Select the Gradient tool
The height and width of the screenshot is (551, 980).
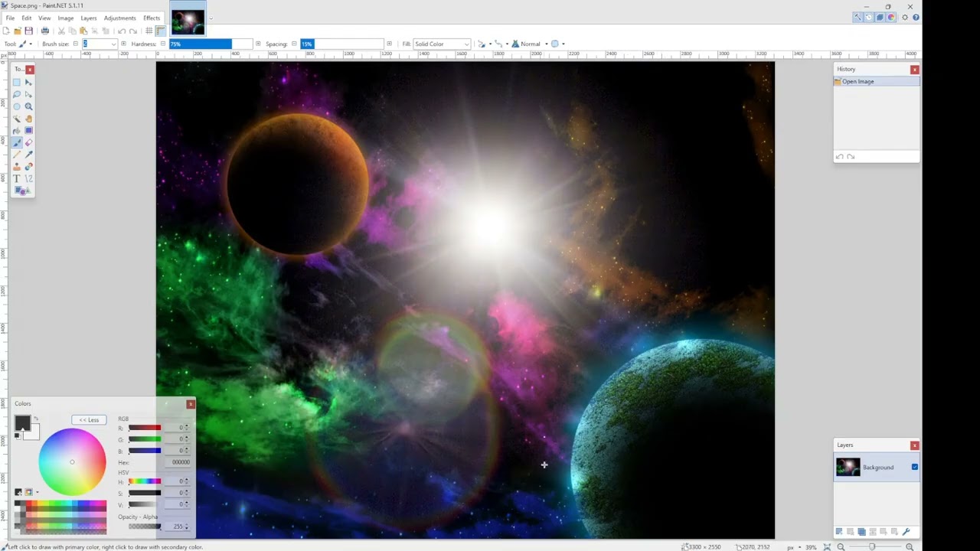point(28,130)
